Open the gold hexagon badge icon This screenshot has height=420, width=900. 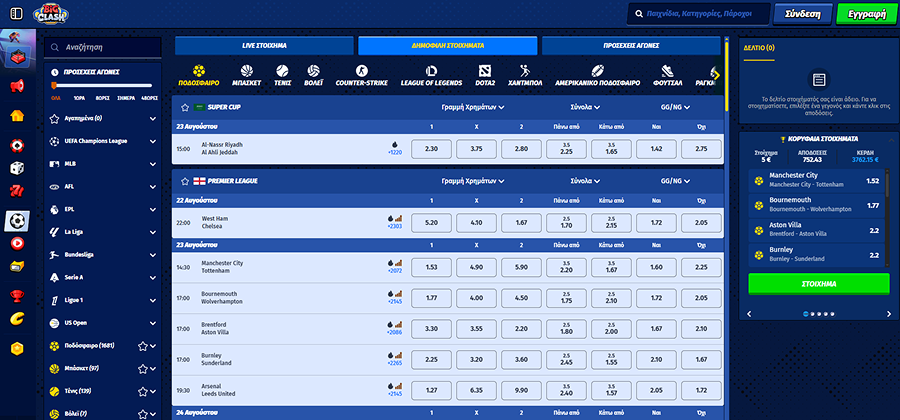[17, 348]
